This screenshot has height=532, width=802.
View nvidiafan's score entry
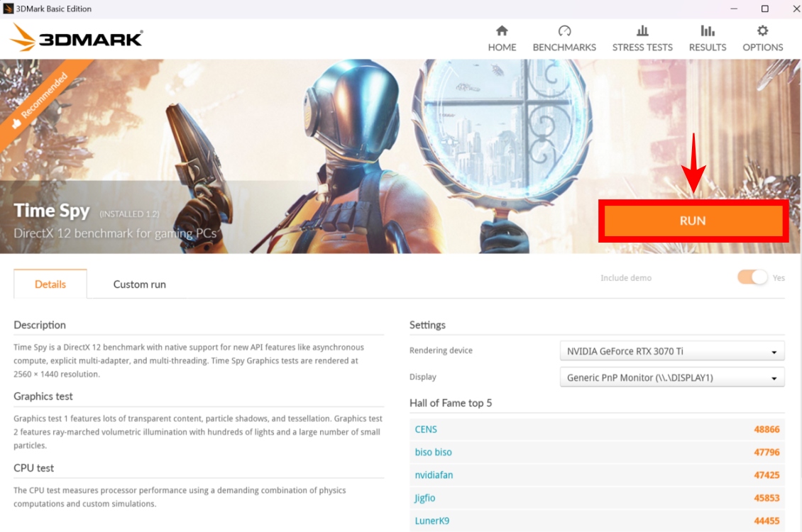point(434,475)
